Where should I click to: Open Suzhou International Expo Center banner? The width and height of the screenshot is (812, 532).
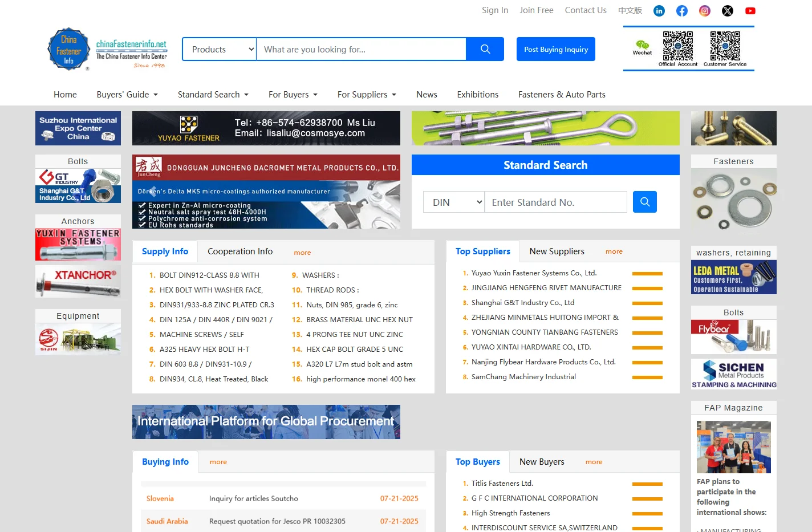click(x=78, y=128)
